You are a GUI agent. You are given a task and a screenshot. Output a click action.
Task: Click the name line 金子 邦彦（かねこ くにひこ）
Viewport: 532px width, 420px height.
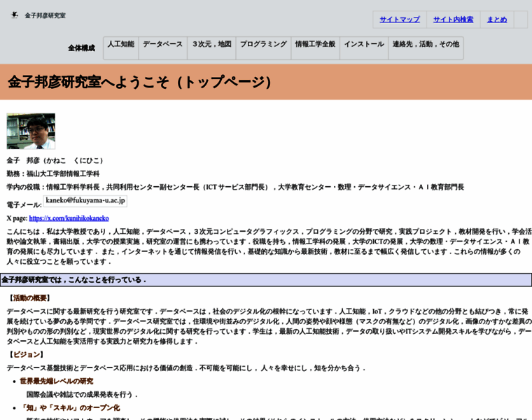(55, 160)
